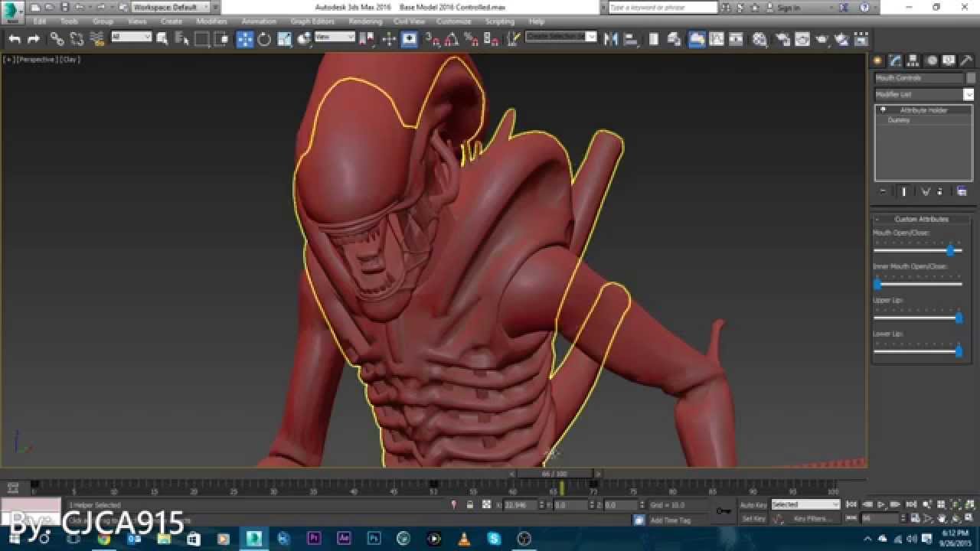Open the Graph Editors menu
Image resolution: width=980 pixels, height=551 pixels.
[312, 21]
